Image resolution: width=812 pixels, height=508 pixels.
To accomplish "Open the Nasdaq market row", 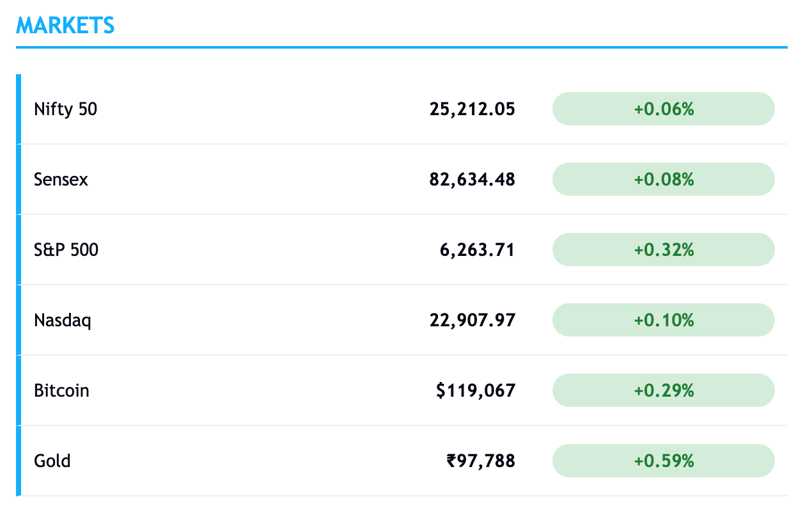I will (x=402, y=320).
